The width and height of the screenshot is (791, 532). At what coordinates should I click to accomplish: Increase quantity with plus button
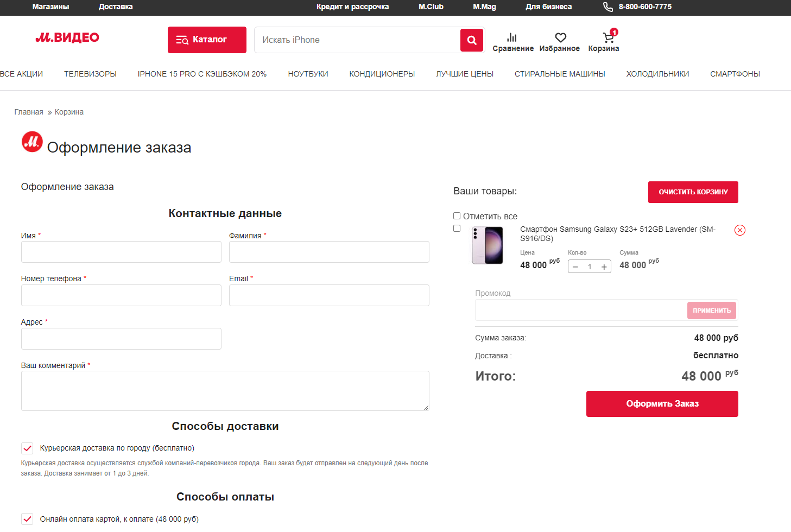click(604, 267)
